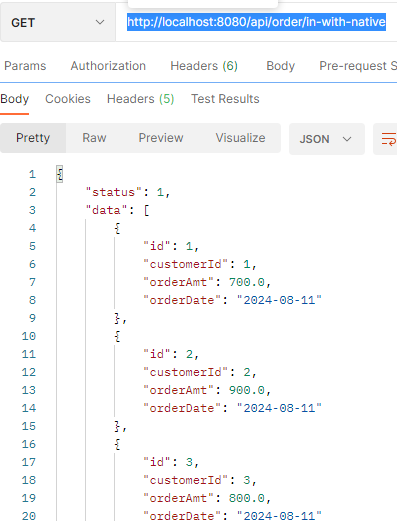Click the "id" key on line 17
Screen dimensions: 397x527
pos(157,462)
